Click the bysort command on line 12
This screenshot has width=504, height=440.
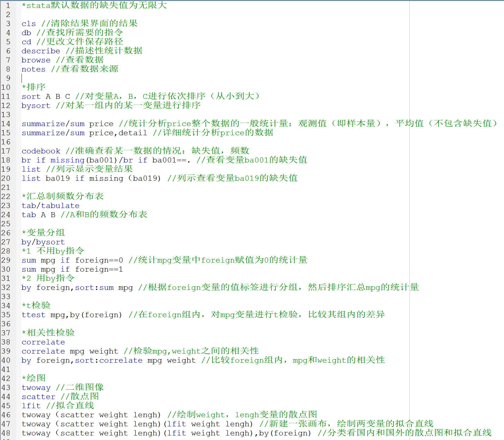(36, 106)
